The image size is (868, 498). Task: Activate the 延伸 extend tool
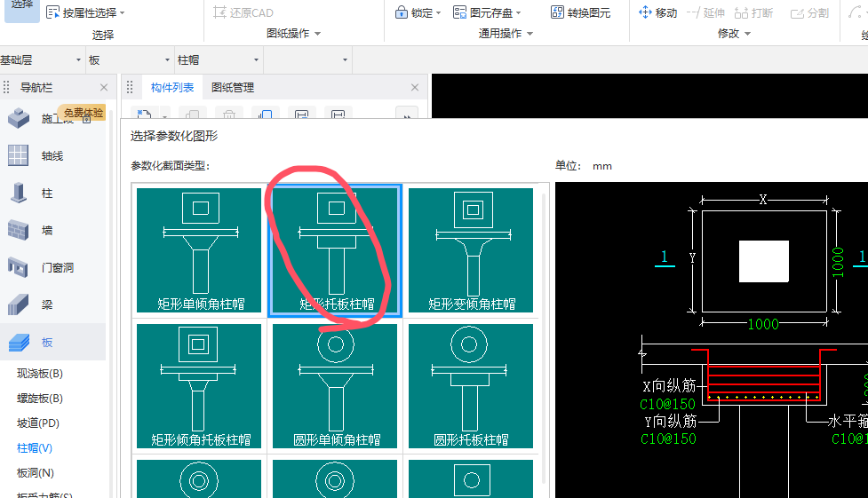pos(705,12)
